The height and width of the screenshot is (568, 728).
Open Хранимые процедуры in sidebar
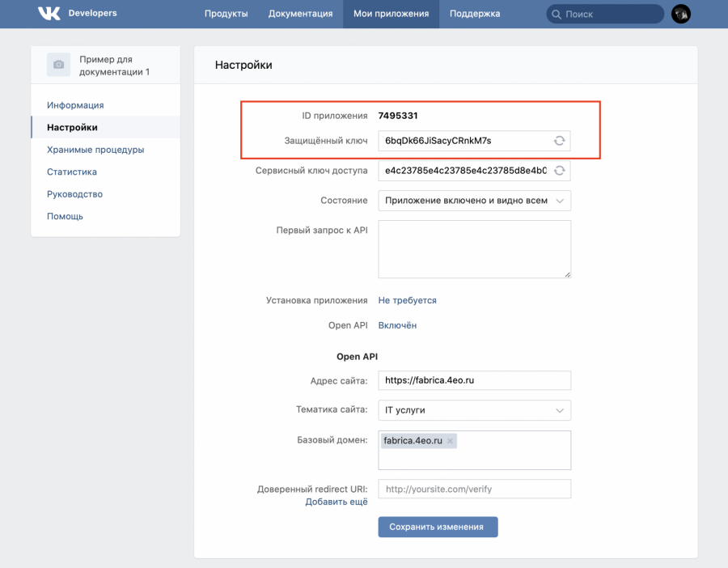[95, 150]
